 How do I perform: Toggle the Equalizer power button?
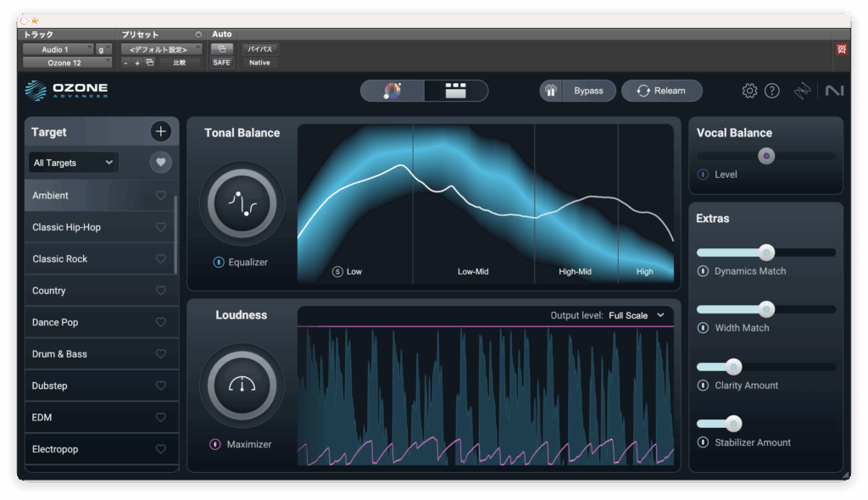219,263
